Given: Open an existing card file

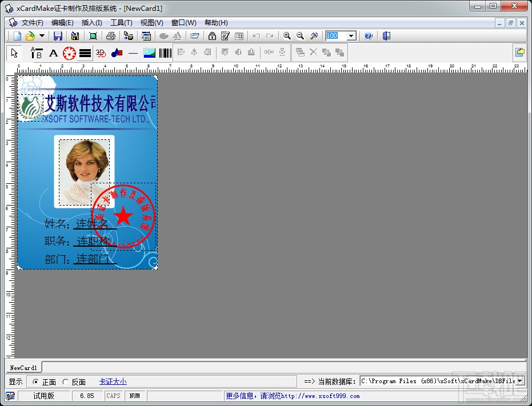Looking at the screenshot, I should pos(30,36).
